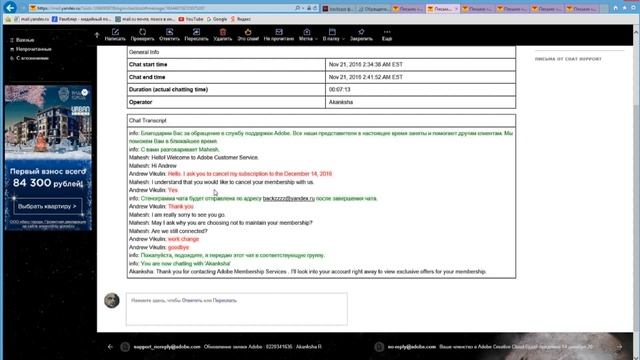Mark message with Это спам icon
Screen dimensions: 640x360
click(x=248, y=35)
